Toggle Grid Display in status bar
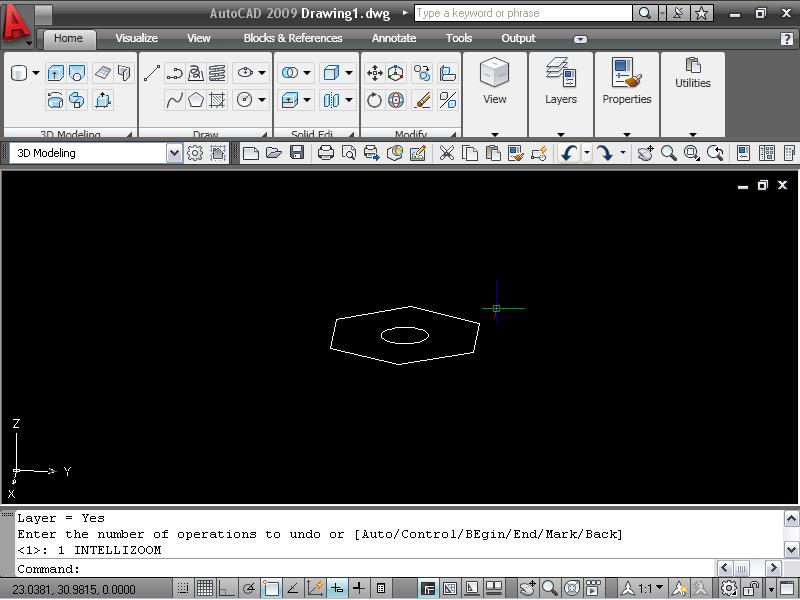800x600 pixels. pos(205,589)
